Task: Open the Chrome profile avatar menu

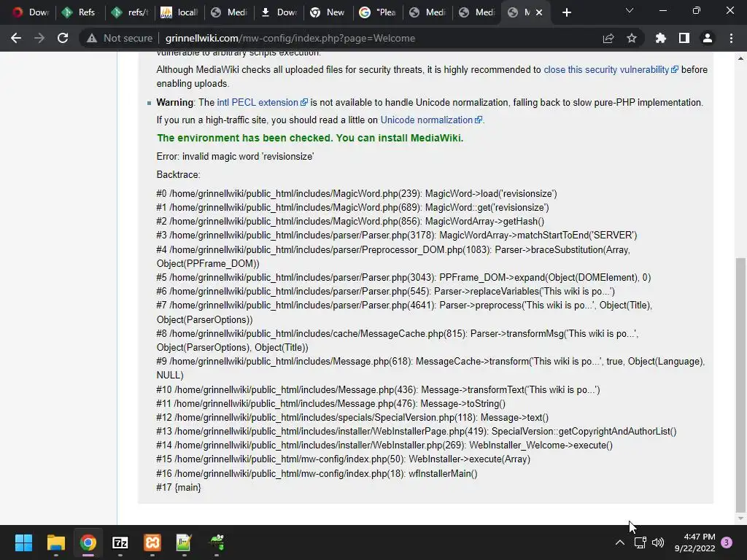Action: [708, 38]
